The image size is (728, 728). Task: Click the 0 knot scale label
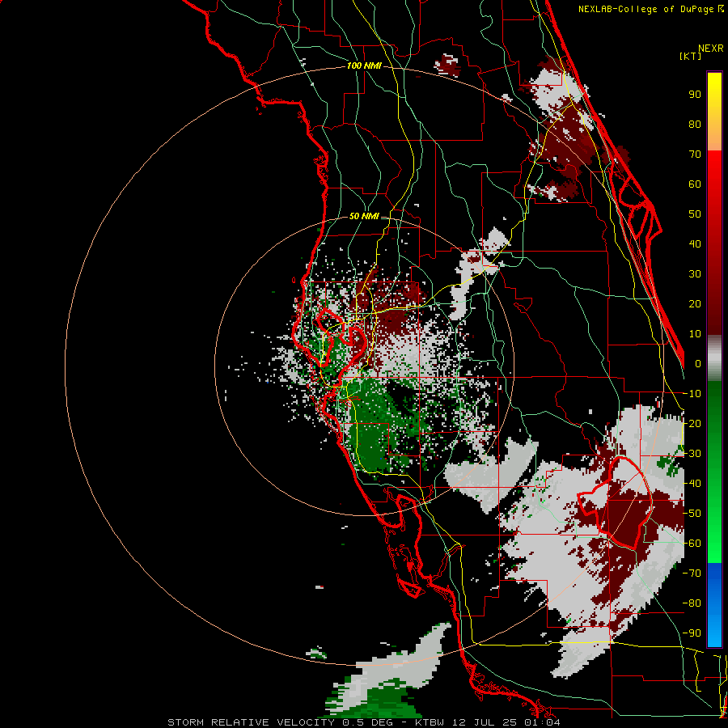(x=698, y=363)
